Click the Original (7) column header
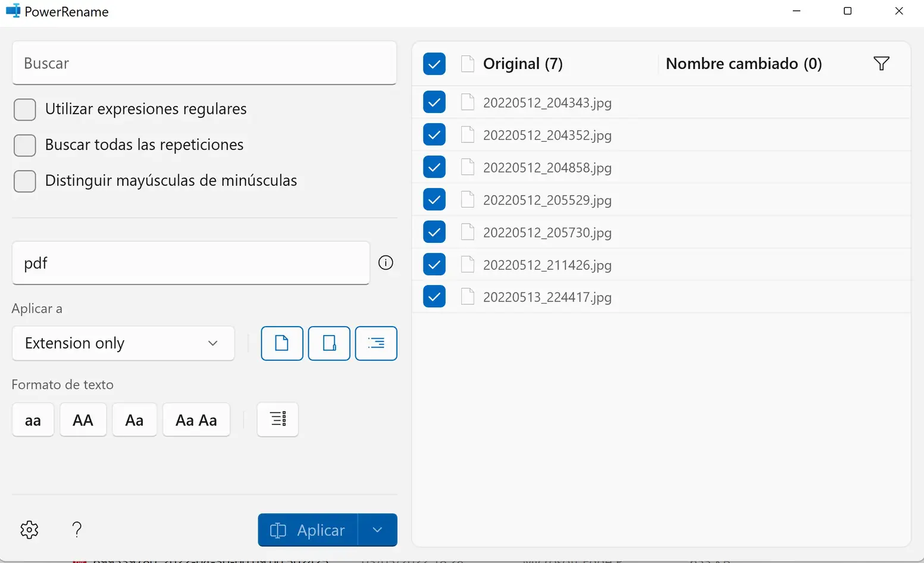This screenshot has height=563, width=924. click(523, 64)
